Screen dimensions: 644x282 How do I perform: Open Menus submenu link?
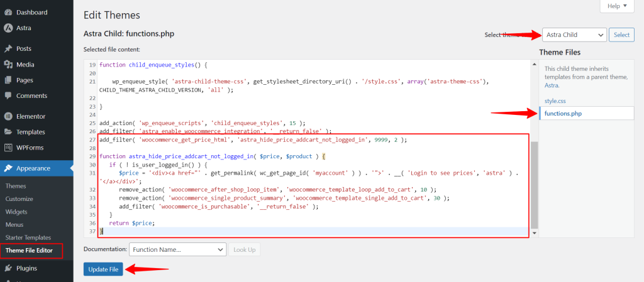tap(14, 225)
